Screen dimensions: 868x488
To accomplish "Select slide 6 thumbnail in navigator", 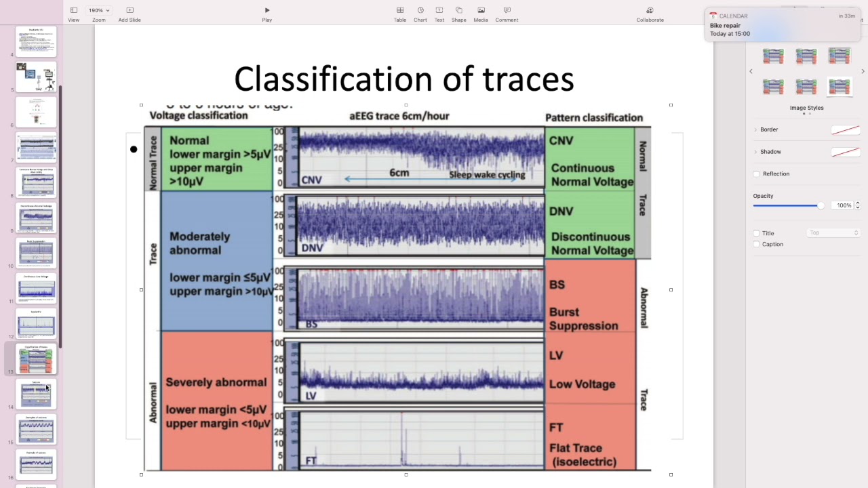I will (36, 112).
